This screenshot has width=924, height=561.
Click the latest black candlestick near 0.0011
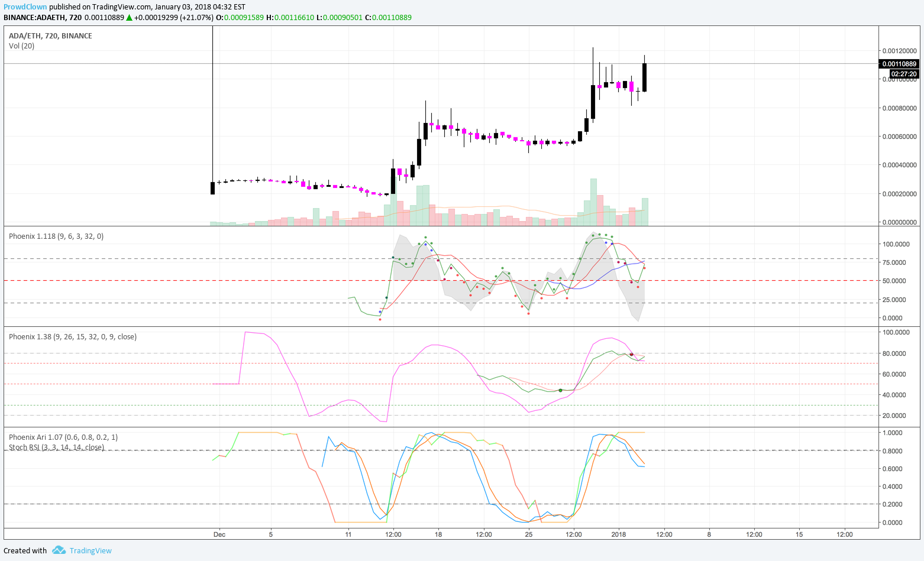[x=644, y=77]
